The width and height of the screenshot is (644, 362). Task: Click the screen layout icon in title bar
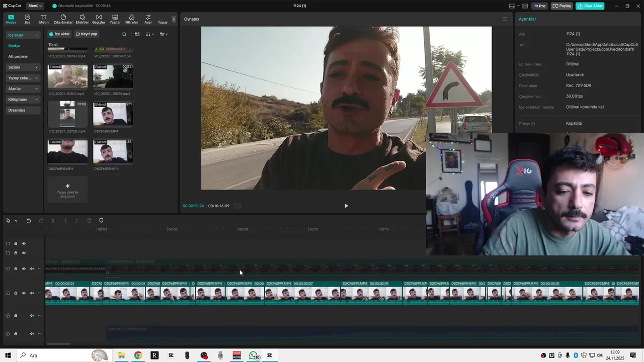tap(512, 6)
